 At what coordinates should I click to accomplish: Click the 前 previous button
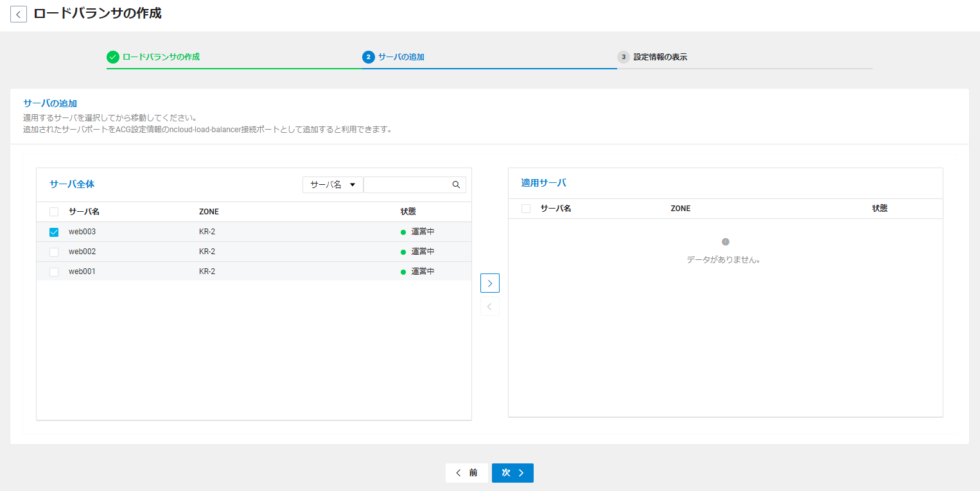point(467,473)
